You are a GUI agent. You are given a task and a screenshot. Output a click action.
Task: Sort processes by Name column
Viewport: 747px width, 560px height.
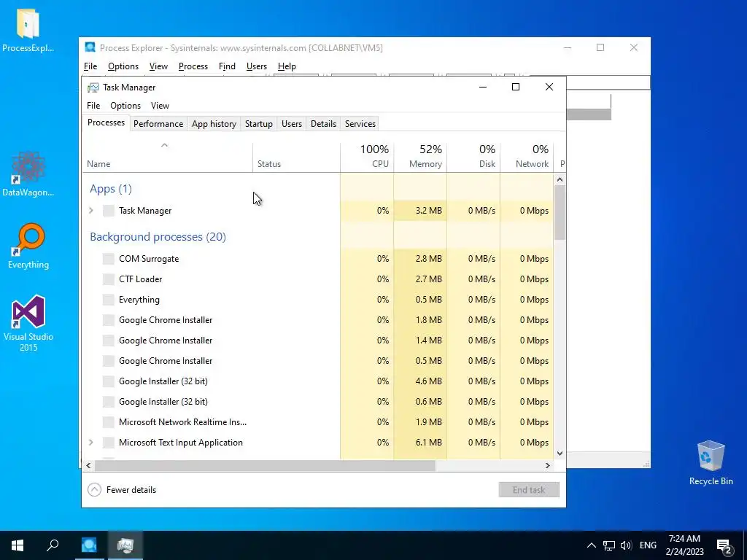(x=167, y=157)
